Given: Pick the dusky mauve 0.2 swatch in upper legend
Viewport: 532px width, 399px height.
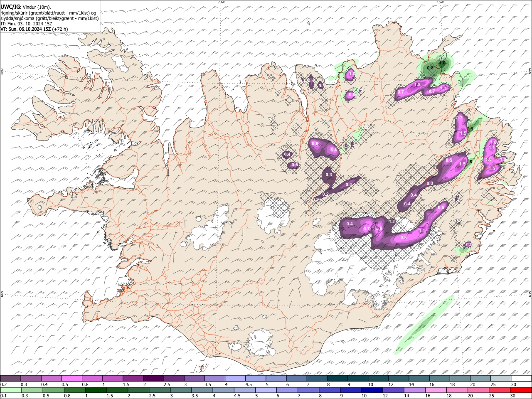Looking at the screenshot, I should click(x=10, y=379).
